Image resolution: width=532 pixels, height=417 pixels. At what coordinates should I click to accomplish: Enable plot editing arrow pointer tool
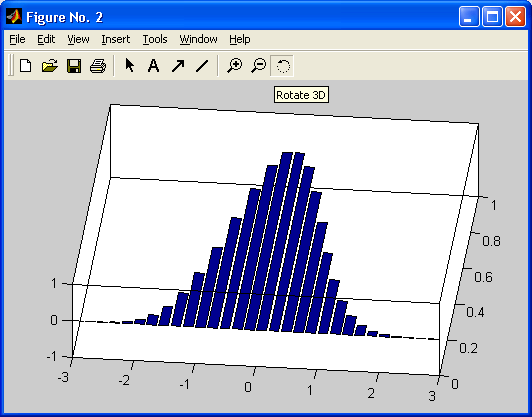[130, 65]
